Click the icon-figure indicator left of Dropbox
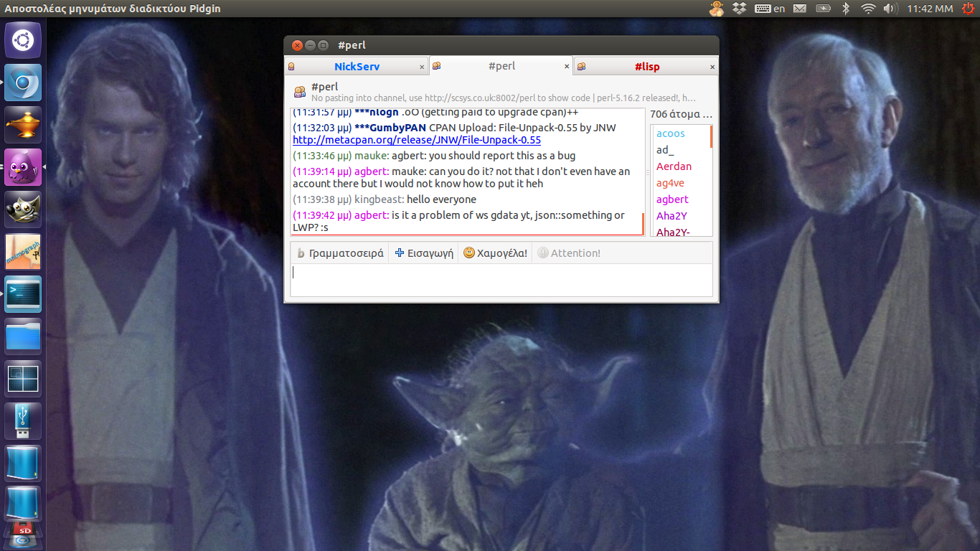Viewport: 980px width, 551px height. coord(717,9)
